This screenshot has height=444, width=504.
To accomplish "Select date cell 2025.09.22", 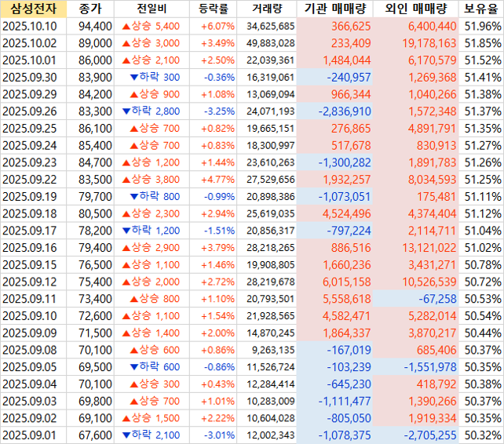I will [x=34, y=180].
